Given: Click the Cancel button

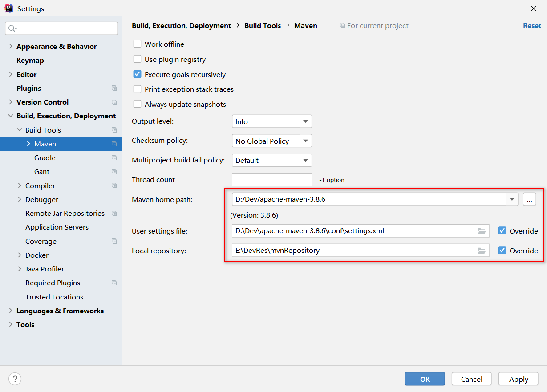Looking at the screenshot, I should [471, 379].
